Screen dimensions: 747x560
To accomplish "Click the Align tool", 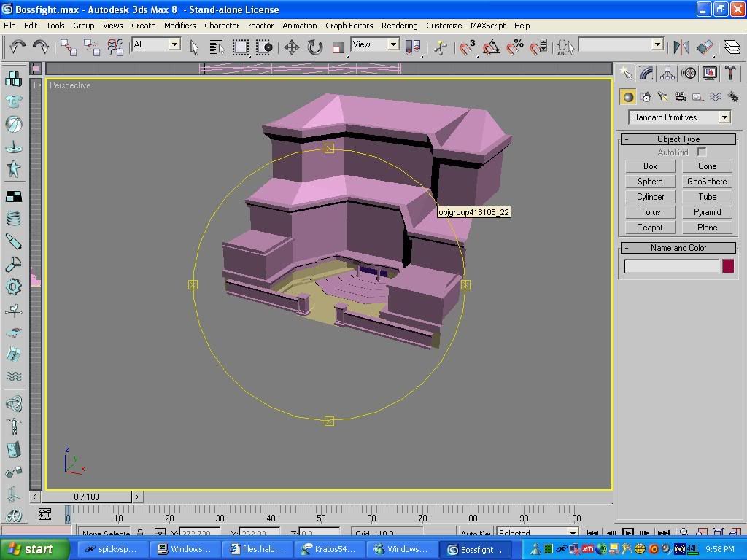I will pyautogui.click(x=705, y=47).
